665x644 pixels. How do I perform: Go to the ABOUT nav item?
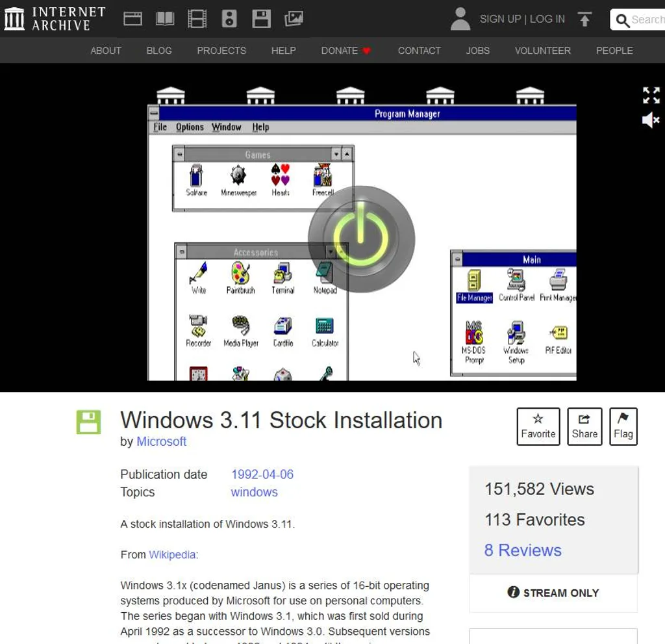[x=106, y=51]
